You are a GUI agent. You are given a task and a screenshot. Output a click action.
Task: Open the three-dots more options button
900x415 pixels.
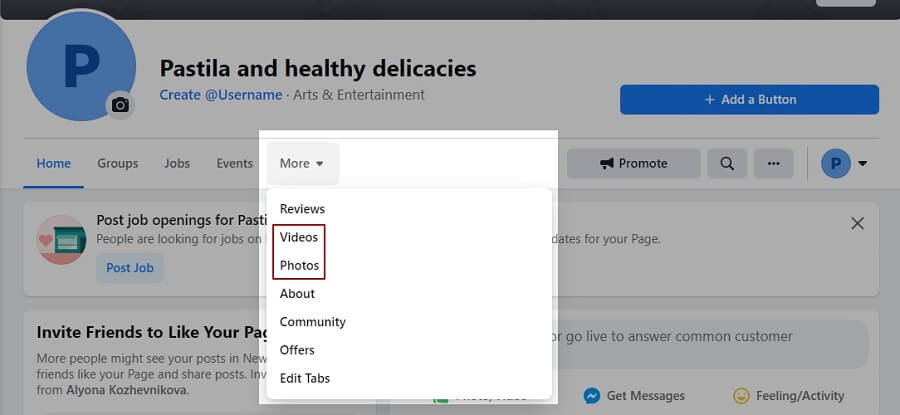click(774, 164)
